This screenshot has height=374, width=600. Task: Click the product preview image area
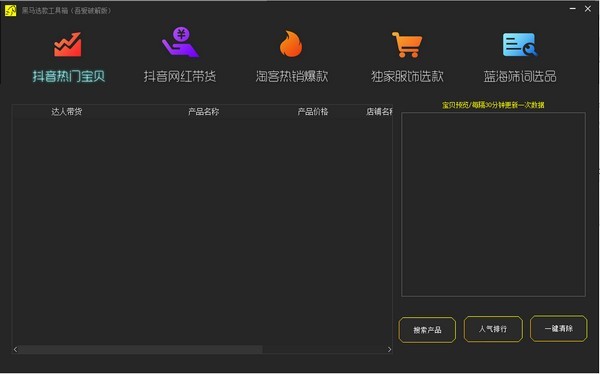493,204
